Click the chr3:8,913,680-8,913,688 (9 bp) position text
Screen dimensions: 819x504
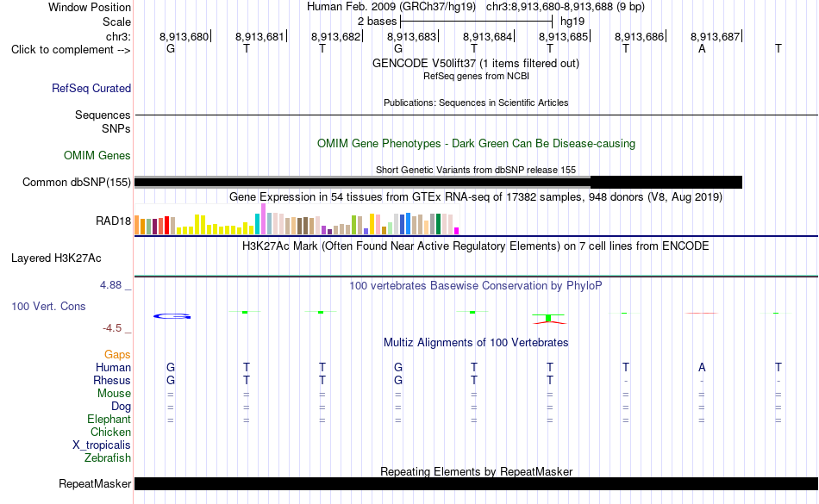pos(566,7)
